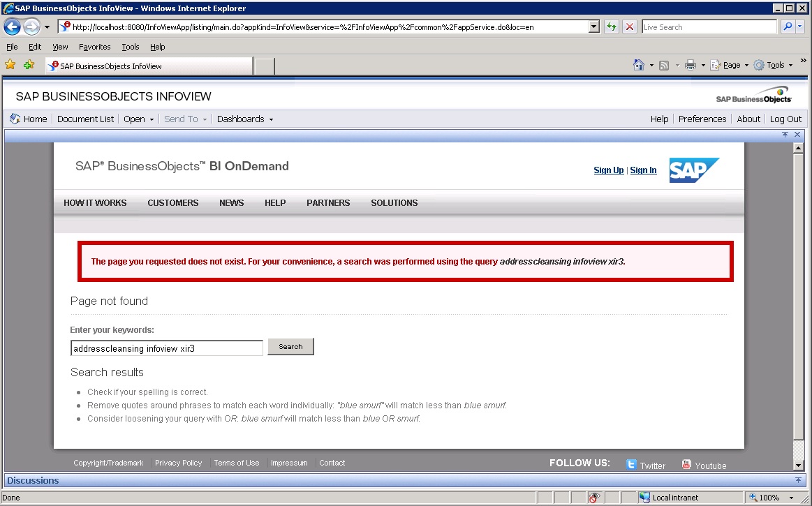812x506 pixels.
Task: Click the InfoView Home icon link
Action: [x=29, y=119]
